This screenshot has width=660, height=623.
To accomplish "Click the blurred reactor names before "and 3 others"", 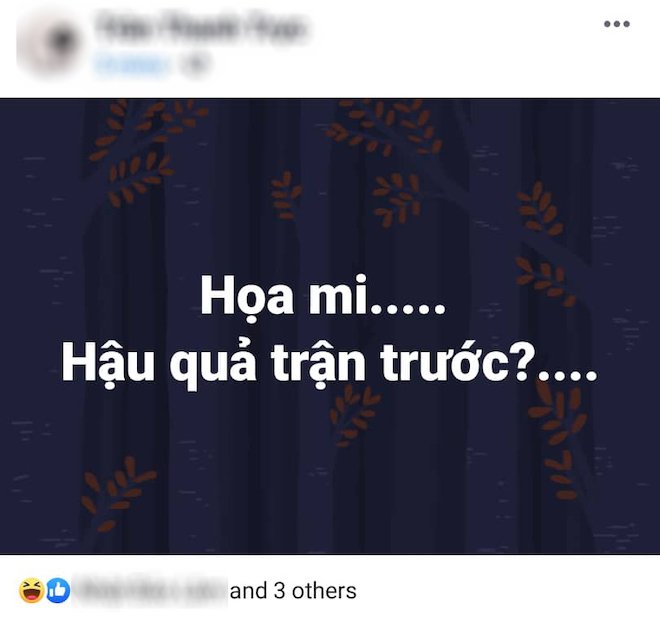I will [151, 591].
